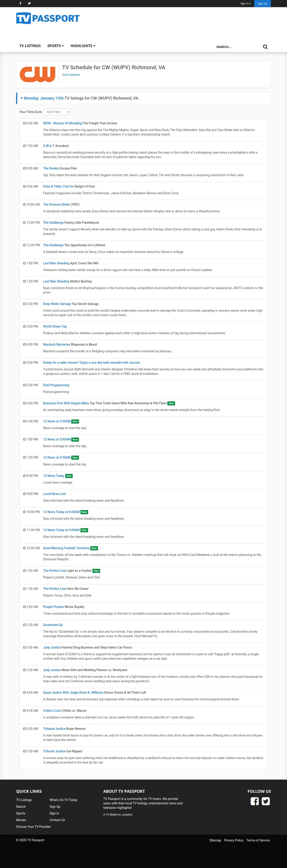
Task: Click the clock icon beside 12:00 PM
Action: [24, 223]
